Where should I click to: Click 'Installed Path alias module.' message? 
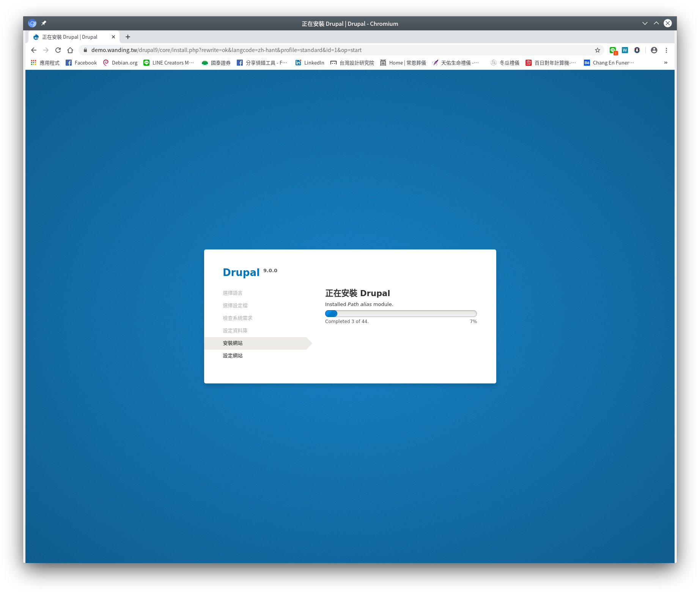pos(359,304)
